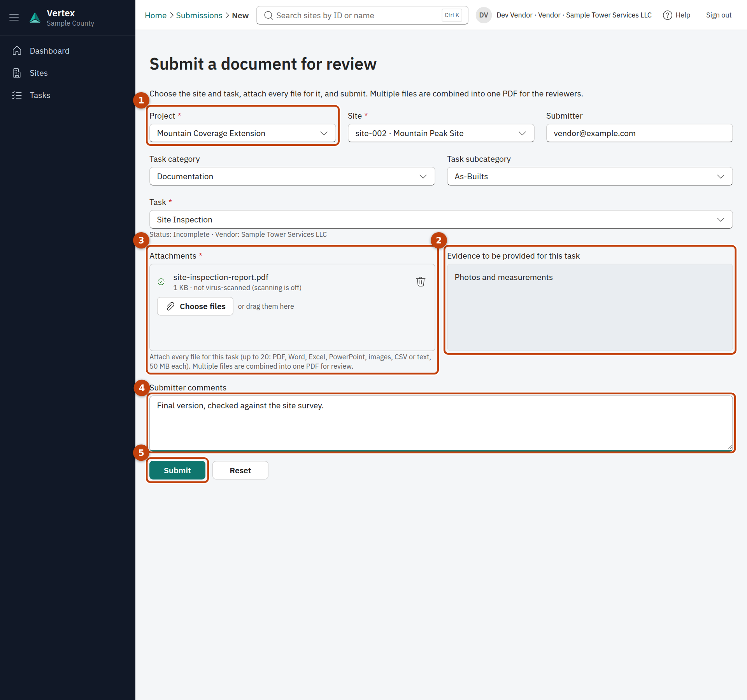The height and width of the screenshot is (700, 747).
Task: Click the Submitter email field
Action: (x=639, y=133)
